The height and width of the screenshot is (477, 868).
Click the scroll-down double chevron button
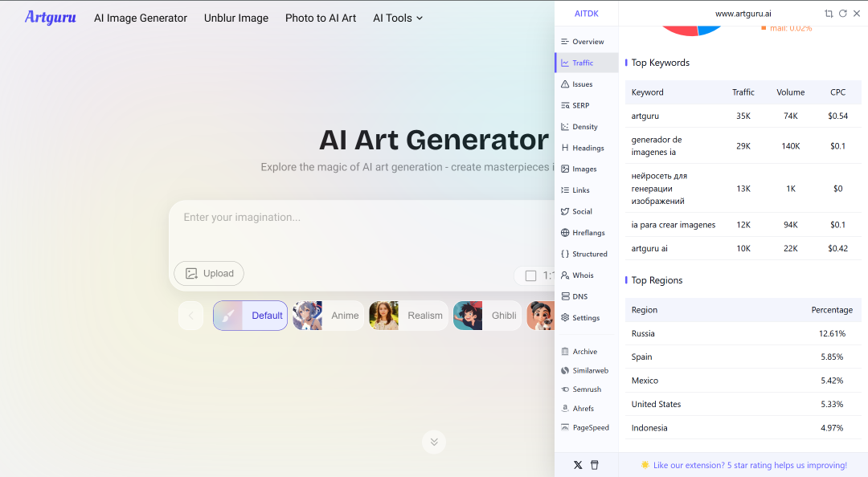coord(434,442)
